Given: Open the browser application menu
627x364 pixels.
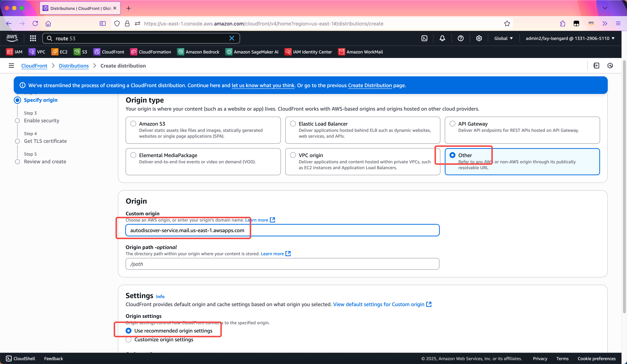Looking at the screenshot, I should point(618,24).
